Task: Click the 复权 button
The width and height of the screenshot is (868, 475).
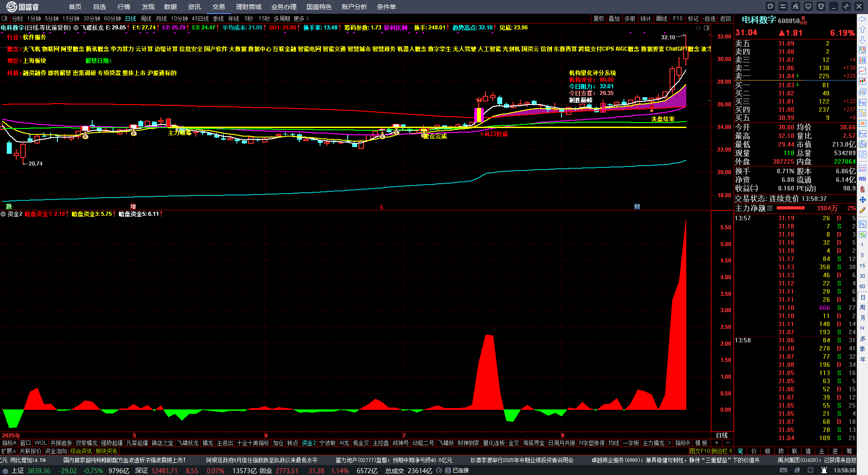Action: (x=599, y=19)
